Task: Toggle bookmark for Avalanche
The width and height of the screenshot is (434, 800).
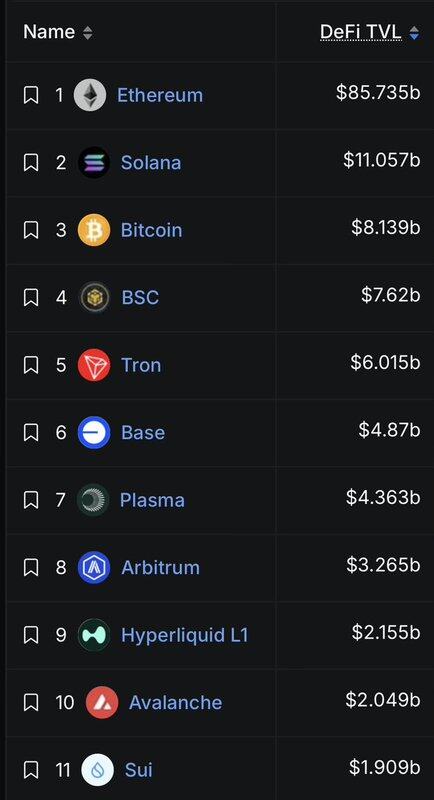Action: (31, 703)
